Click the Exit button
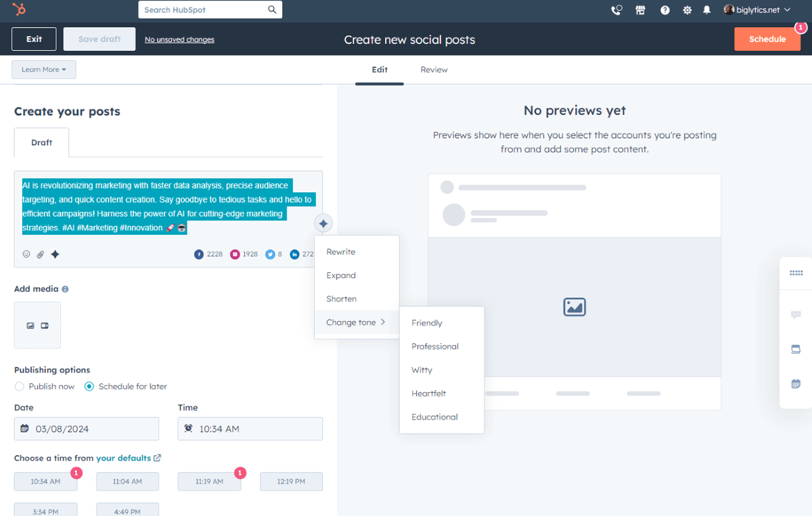The height and width of the screenshot is (516, 812). tap(34, 39)
